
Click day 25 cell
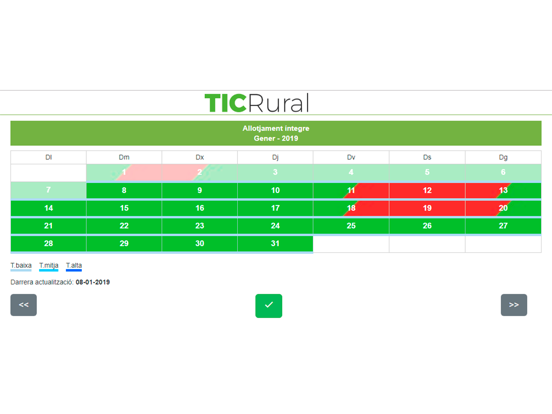click(x=351, y=226)
